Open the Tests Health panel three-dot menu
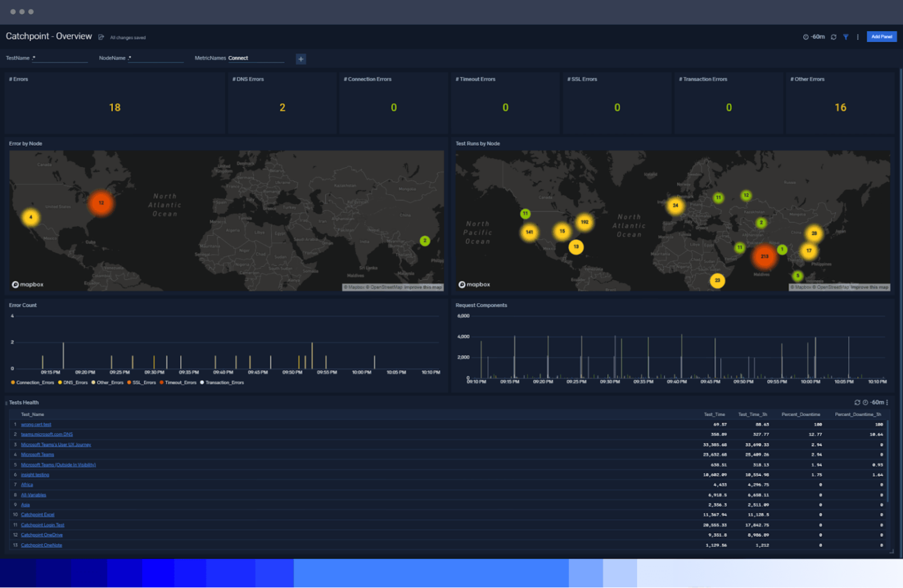The height and width of the screenshot is (588, 903). pos(887,402)
